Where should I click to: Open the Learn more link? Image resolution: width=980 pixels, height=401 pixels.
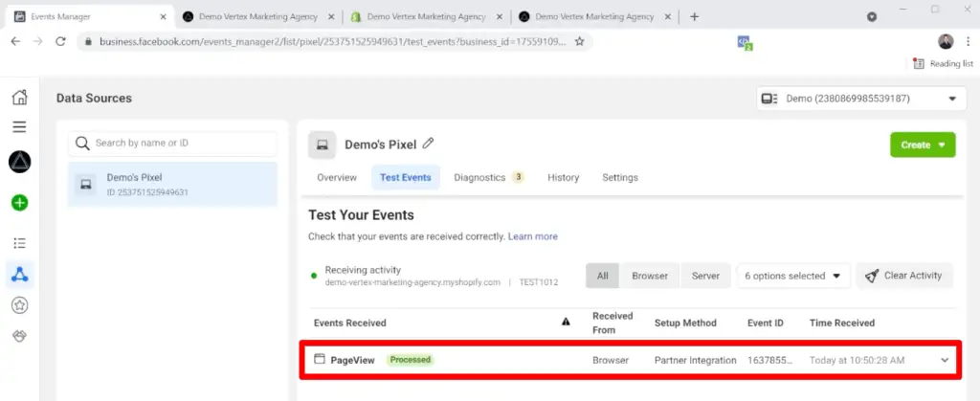click(x=532, y=236)
